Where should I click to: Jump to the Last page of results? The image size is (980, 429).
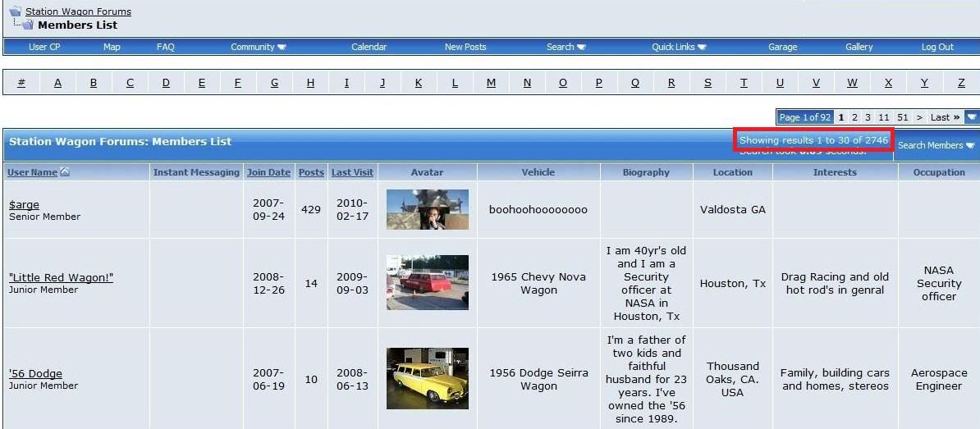(x=945, y=117)
